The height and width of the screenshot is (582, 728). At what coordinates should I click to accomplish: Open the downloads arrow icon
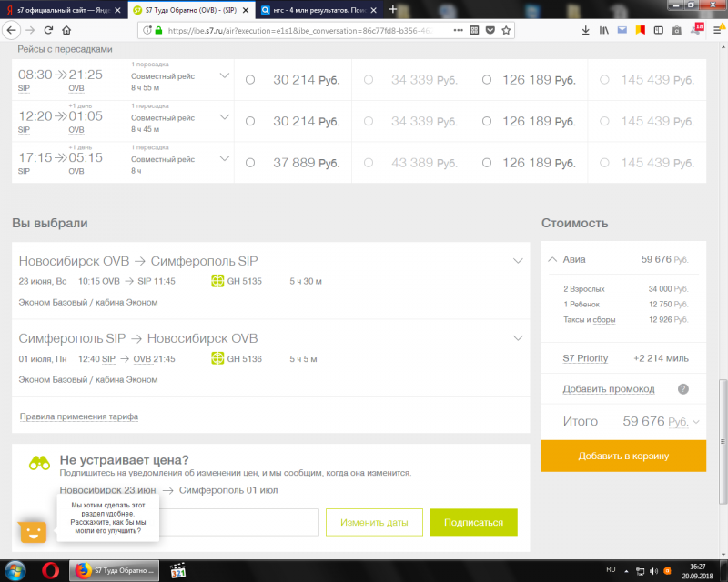click(x=585, y=30)
